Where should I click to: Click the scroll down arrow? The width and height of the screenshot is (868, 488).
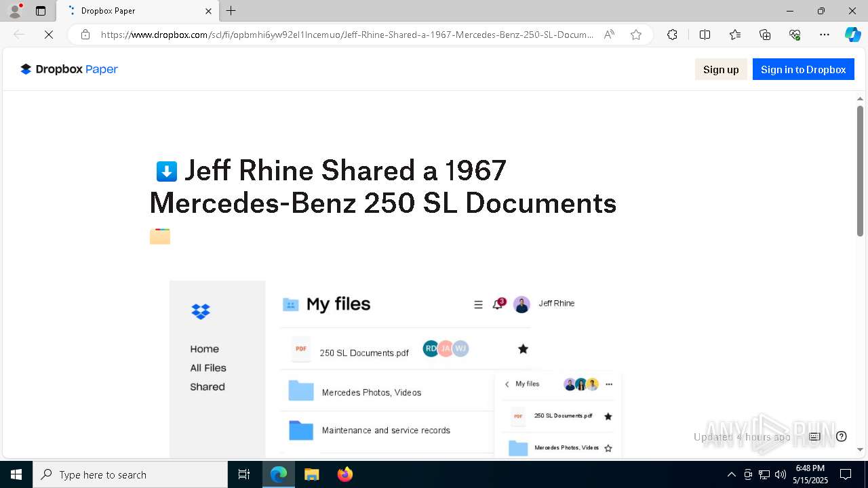coord(860,450)
